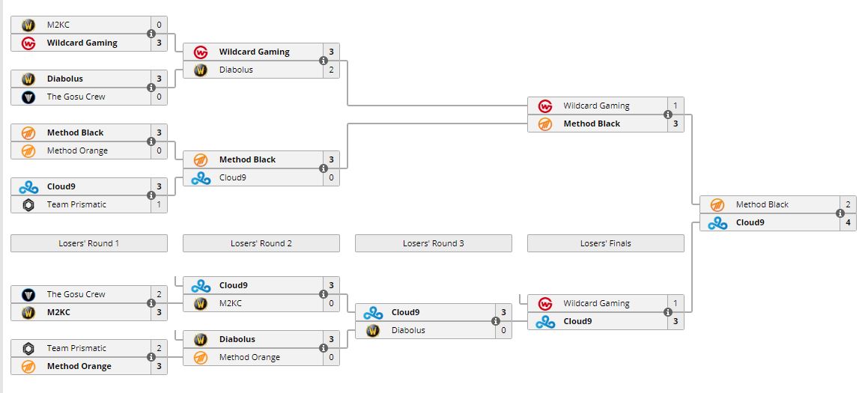Open match info for Cloud9 vs Team Prismatic

151,195
